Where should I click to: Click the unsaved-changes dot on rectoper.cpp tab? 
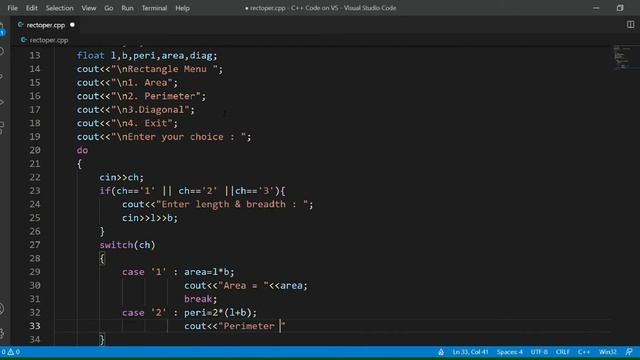tap(73, 25)
